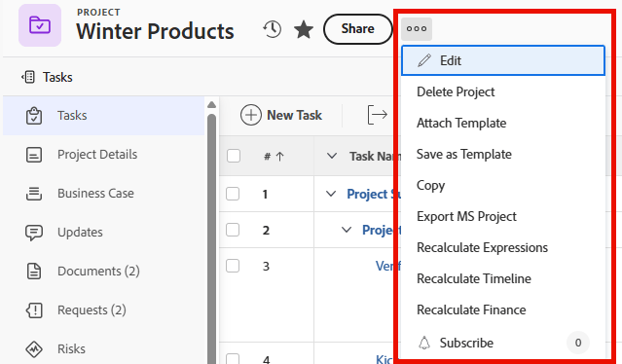Choose Recalculate Expressions
This screenshot has height=364, width=622.
coord(503,248)
